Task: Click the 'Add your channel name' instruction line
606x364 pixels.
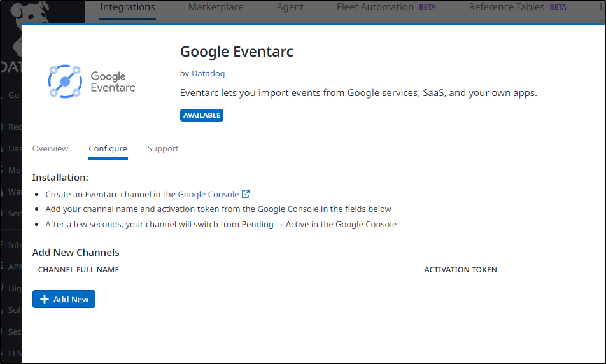Action: point(218,209)
